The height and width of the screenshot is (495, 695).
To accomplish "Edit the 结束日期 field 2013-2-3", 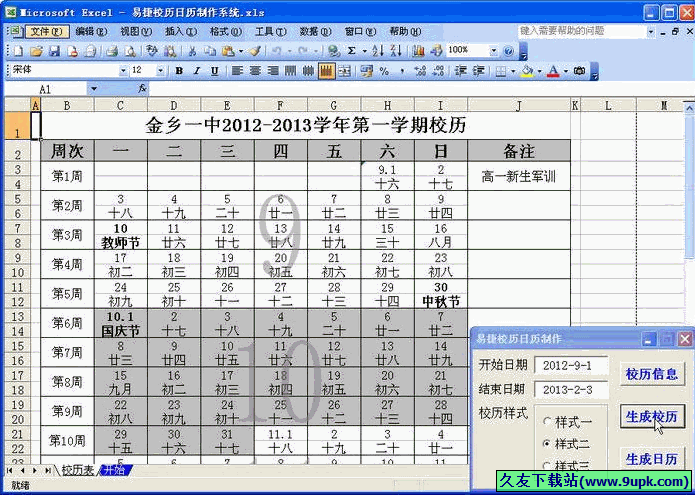I will pos(571,390).
